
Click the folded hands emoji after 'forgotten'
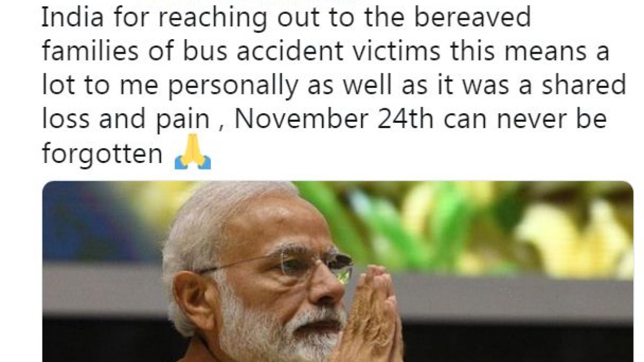click(193, 154)
